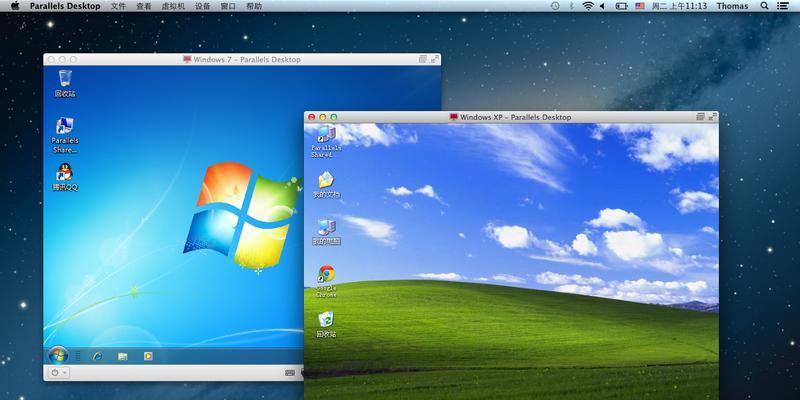This screenshot has height=400, width=800.
Task: Click the volume speaker icon
Action: 602,6
